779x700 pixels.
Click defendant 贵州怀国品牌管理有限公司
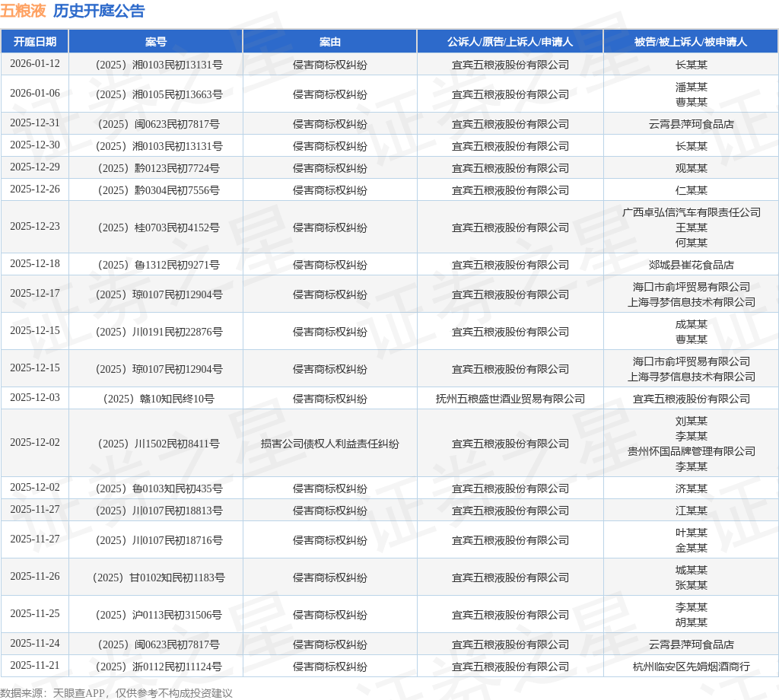tap(691, 452)
